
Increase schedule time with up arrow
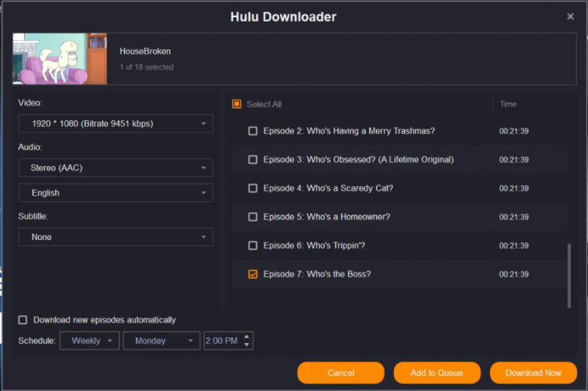(246, 337)
